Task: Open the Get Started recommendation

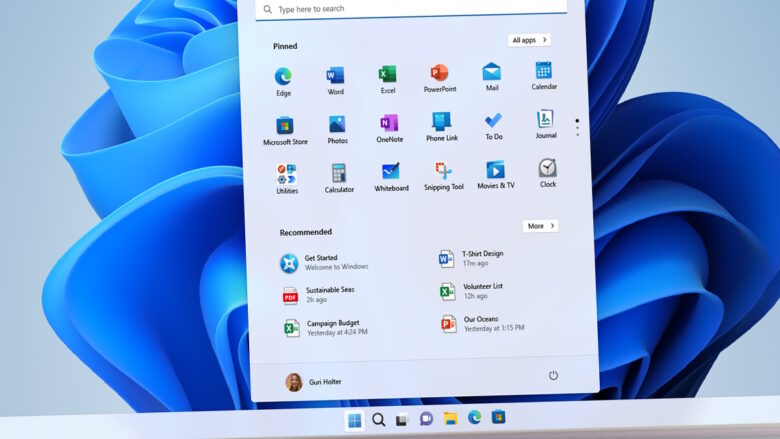Action: [x=324, y=263]
